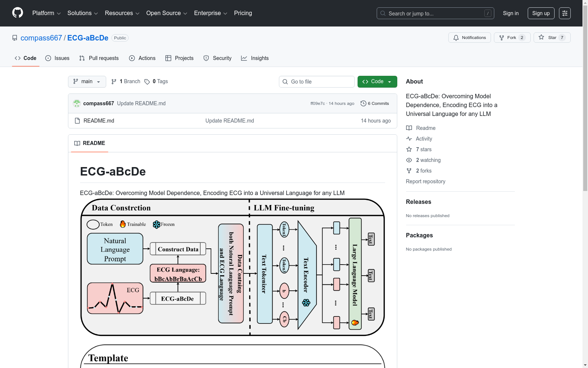The width and height of the screenshot is (588, 368).
Task: Click the Projects table icon
Action: pyautogui.click(x=168, y=58)
